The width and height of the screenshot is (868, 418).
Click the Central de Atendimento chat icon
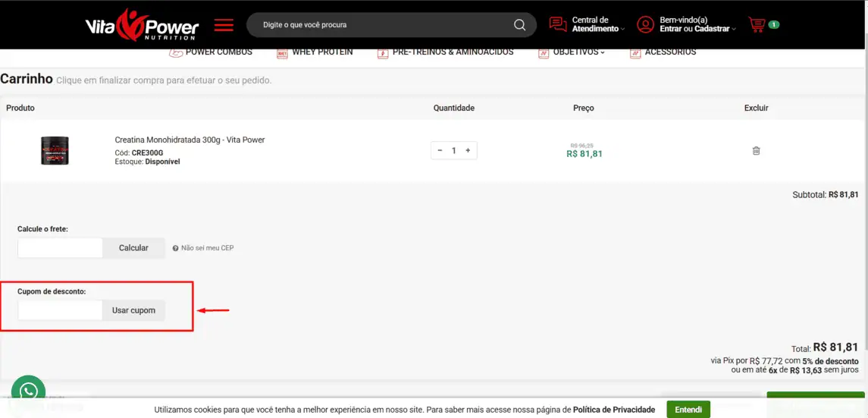click(x=557, y=24)
